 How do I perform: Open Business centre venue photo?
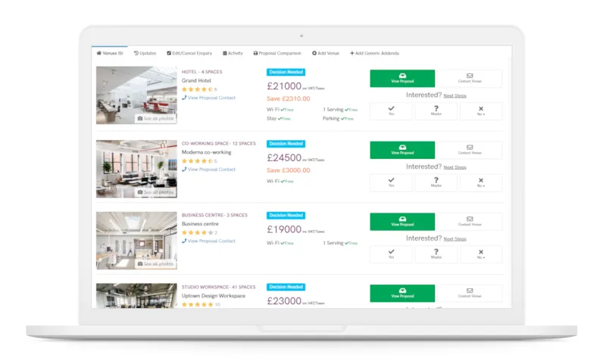coord(136,241)
